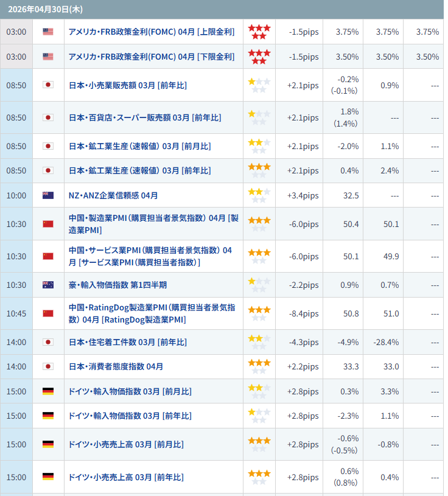The height and width of the screenshot is (496, 448).
Task: Click the Australian flag beside 輸入物価指数 第1四半期
Action: 48,285
